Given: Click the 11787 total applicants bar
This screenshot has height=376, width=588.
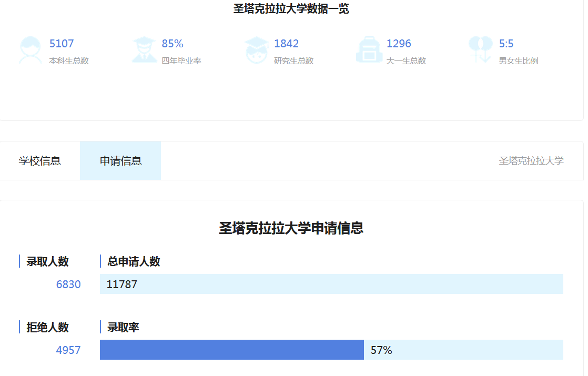Looking at the screenshot, I should [331, 284].
